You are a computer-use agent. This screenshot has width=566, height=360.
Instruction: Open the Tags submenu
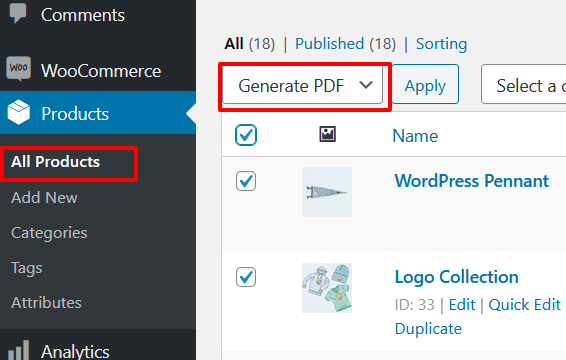pos(27,268)
